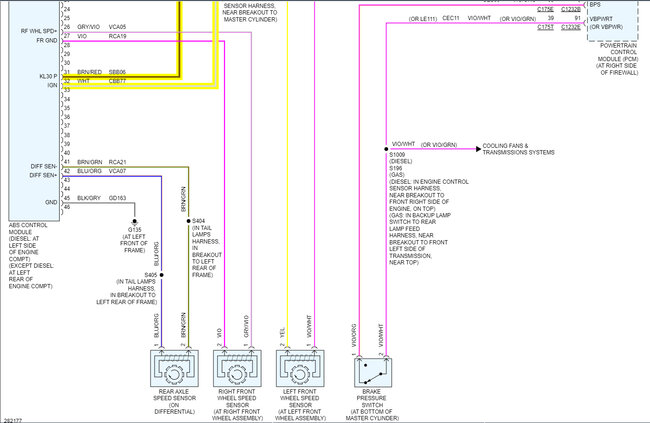Click the CBB77 circuit code
This screenshot has height=423, width=650.
click(x=117, y=81)
